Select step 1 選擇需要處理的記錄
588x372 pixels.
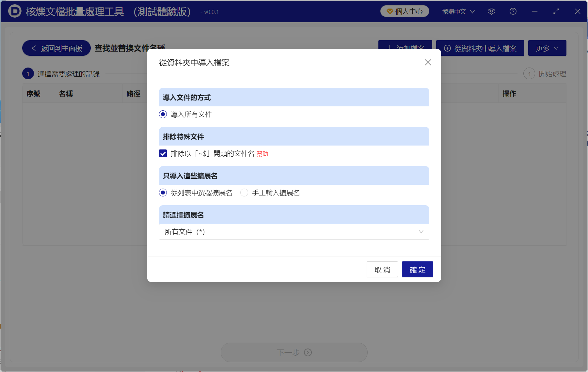pyautogui.click(x=61, y=74)
